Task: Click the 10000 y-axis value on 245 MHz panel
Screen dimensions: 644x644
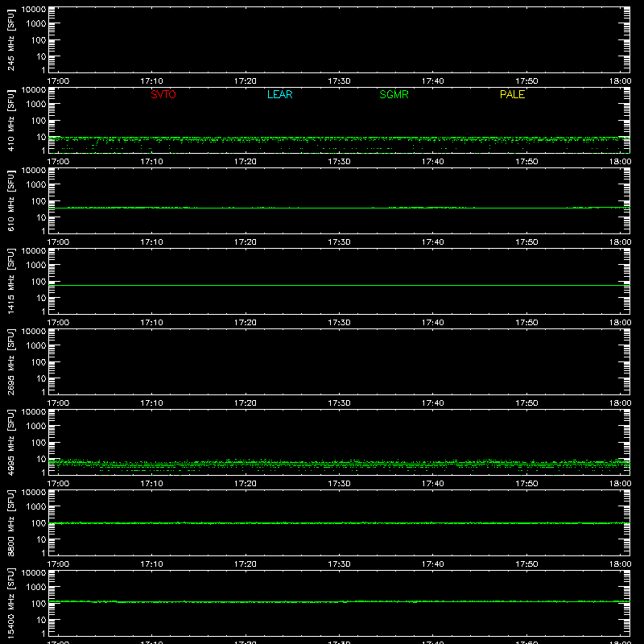Action: click(34, 10)
